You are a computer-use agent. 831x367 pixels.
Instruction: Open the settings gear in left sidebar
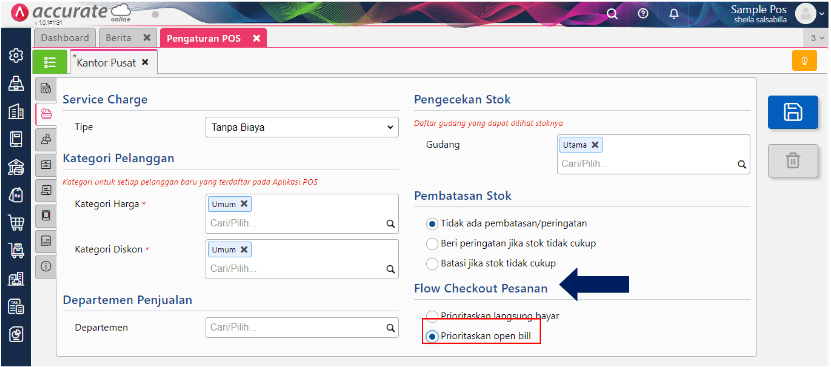16,55
